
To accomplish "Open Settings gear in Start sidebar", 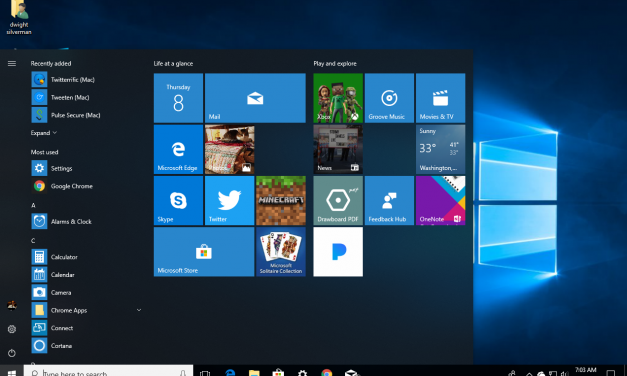I will pyautogui.click(x=12, y=329).
